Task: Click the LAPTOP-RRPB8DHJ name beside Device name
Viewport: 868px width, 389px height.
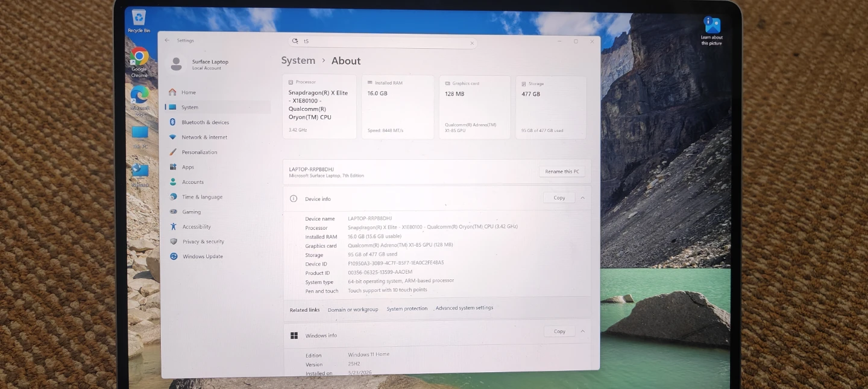Action: [370, 218]
